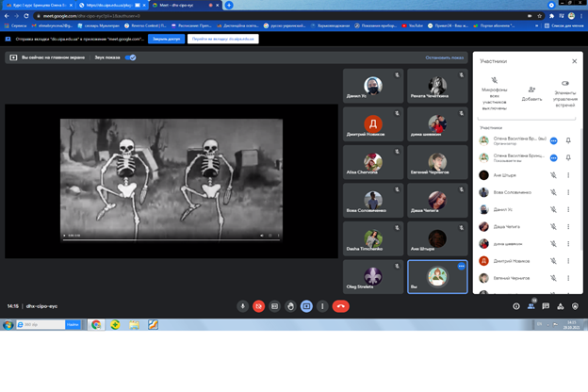The image size is (588, 392).
Task: Open Аня Штыря three-dot menu
Action: [x=568, y=175]
